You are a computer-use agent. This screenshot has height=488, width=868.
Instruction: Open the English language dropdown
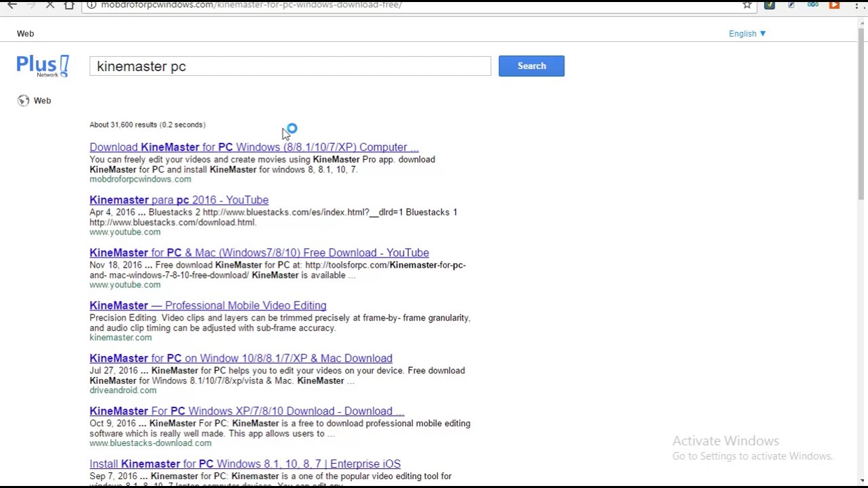coord(747,33)
